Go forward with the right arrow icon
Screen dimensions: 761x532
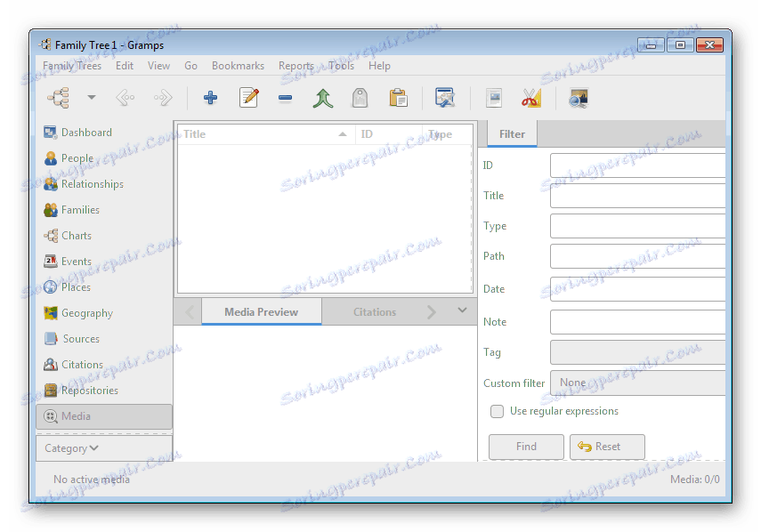pyautogui.click(x=163, y=98)
